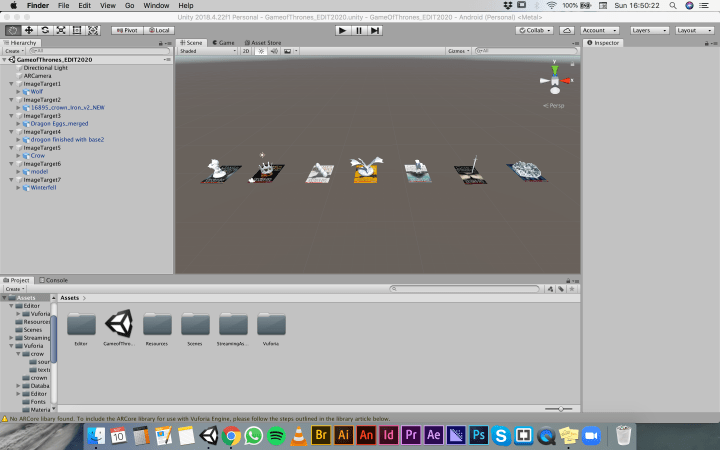The width and height of the screenshot is (720, 450).
Task: Collapse the GameofThrones_EDIT2020 scene root
Action: tap(4, 60)
